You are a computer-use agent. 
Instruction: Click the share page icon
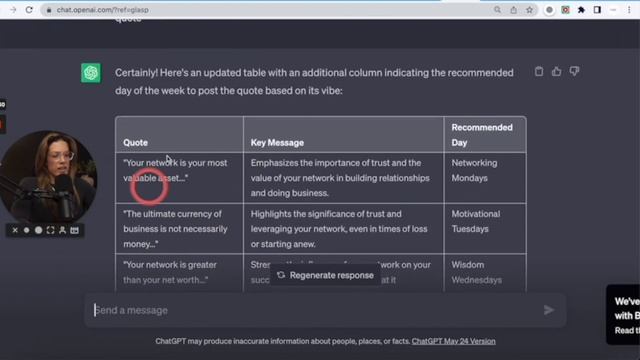(x=513, y=10)
